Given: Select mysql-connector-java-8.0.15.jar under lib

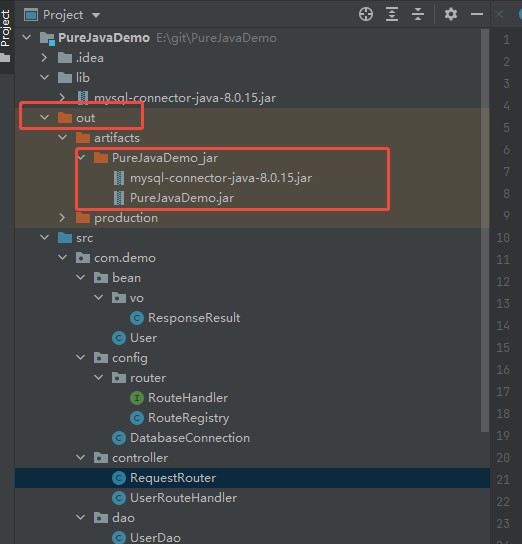Looking at the screenshot, I should point(185,98).
